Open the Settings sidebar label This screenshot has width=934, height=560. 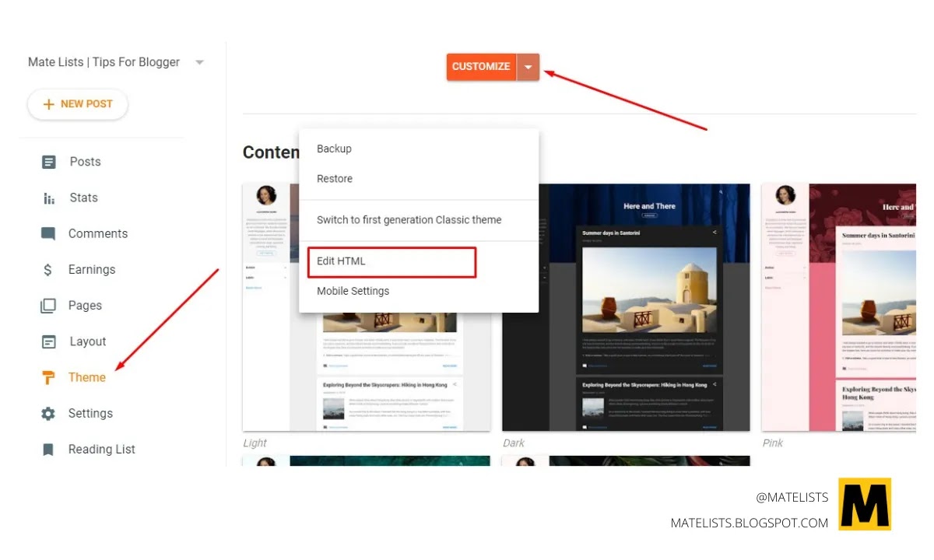(90, 413)
